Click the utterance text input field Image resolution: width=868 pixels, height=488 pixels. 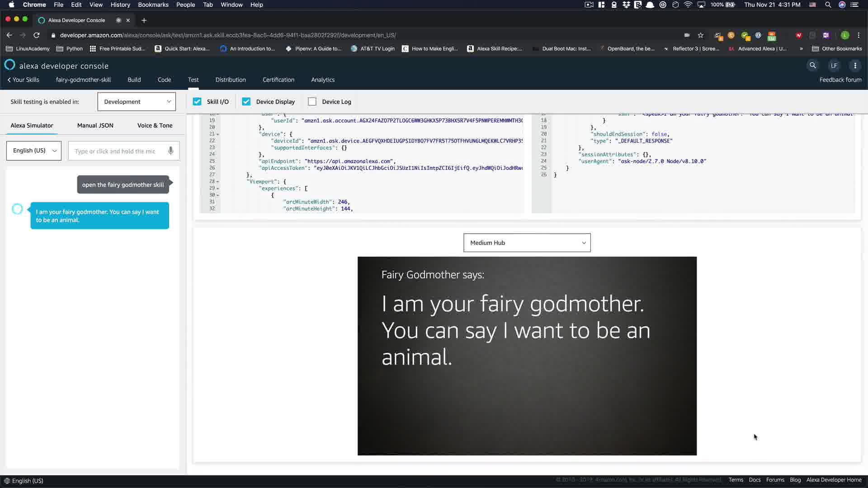tap(117, 151)
